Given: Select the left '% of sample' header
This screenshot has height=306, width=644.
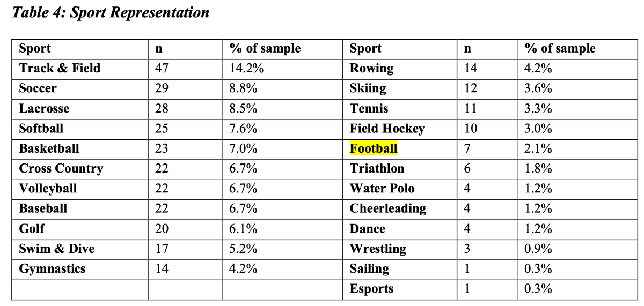Looking at the screenshot, I should coord(265,48).
